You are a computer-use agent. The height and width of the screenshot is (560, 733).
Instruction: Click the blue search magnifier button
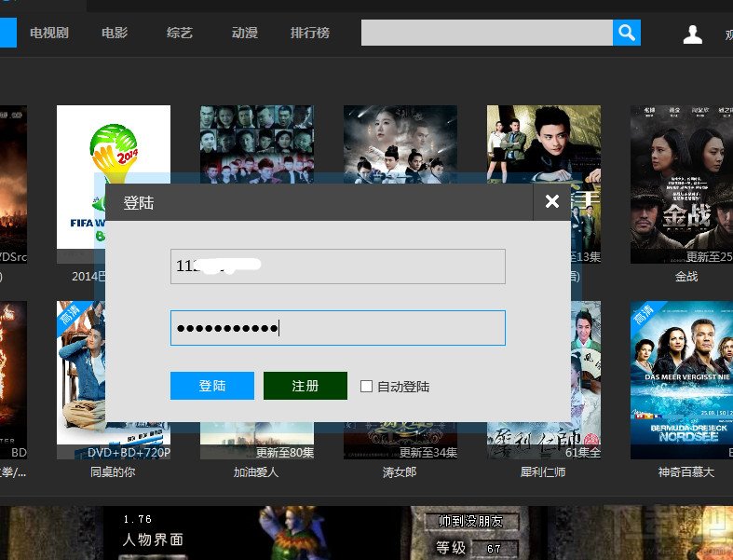[627, 33]
